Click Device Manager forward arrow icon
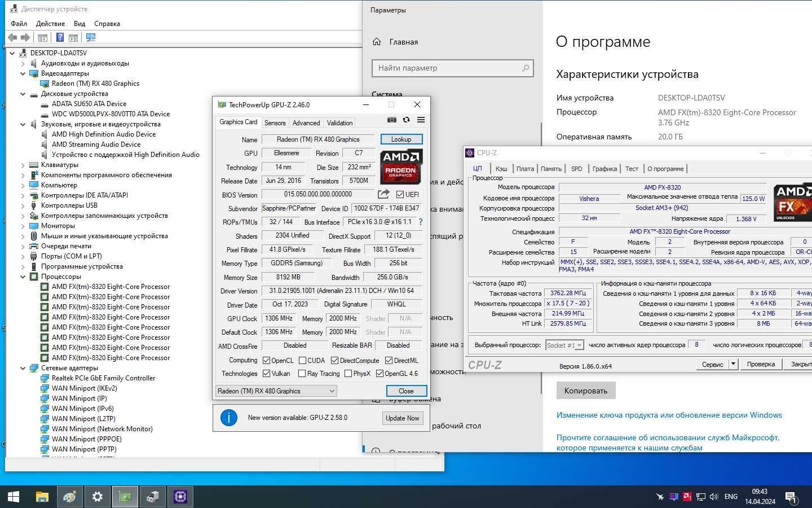This screenshot has height=508, width=812. 25,38
